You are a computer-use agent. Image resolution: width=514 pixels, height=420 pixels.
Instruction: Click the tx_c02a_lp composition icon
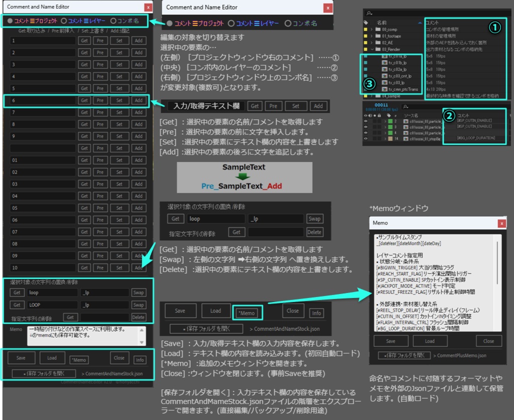[385, 69]
